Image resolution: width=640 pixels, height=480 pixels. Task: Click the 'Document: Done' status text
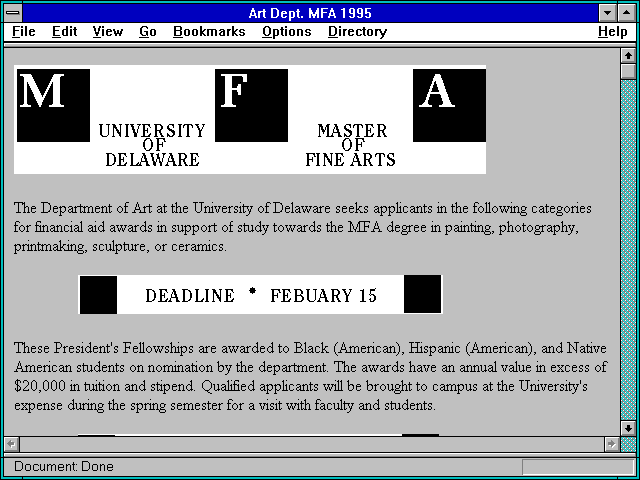point(64,466)
